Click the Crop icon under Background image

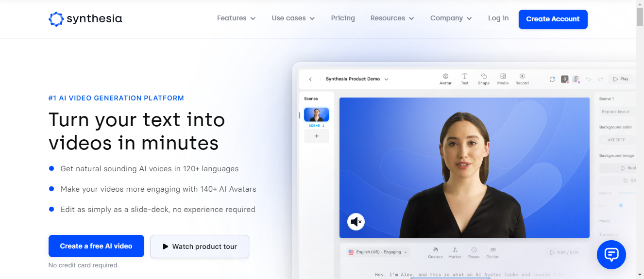click(626, 181)
